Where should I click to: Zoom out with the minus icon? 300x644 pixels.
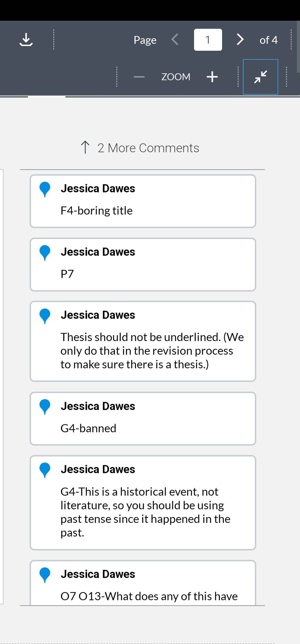[x=139, y=77]
